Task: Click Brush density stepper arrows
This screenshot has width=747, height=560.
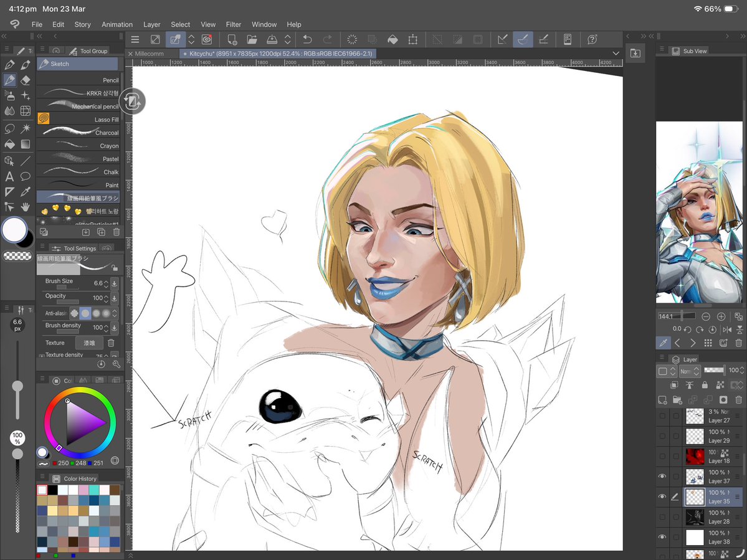Action: [x=106, y=328]
